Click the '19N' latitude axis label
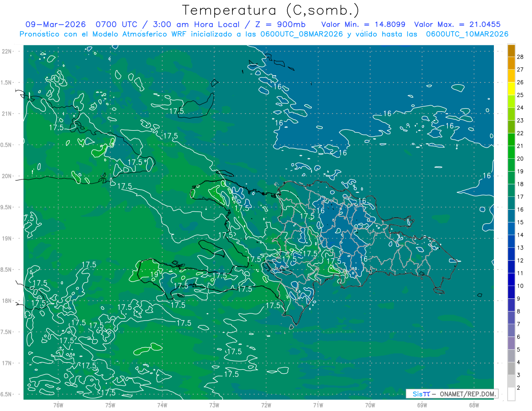532x411 pixels. click(x=6, y=238)
